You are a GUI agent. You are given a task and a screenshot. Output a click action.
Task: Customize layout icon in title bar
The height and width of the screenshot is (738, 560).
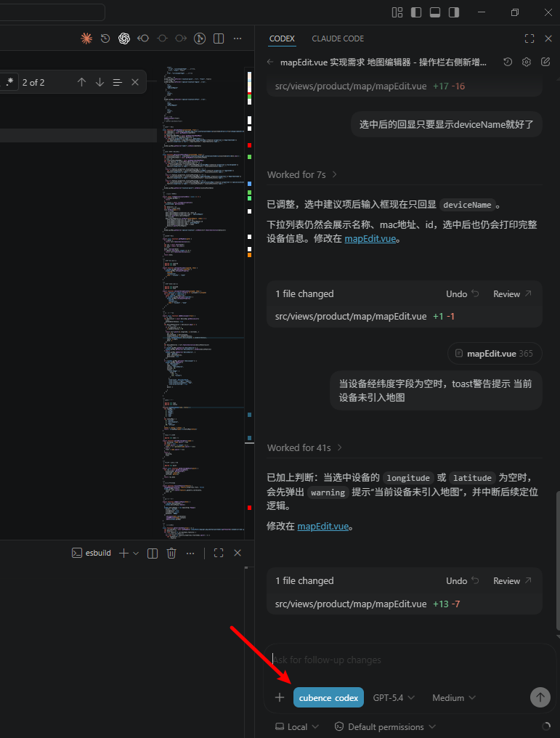(397, 12)
